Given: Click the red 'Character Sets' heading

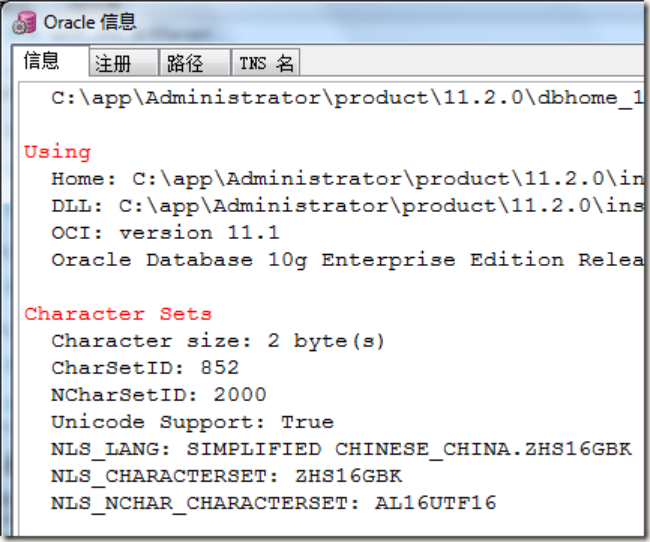Looking at the screenshot, I should (x=118, y=314).
